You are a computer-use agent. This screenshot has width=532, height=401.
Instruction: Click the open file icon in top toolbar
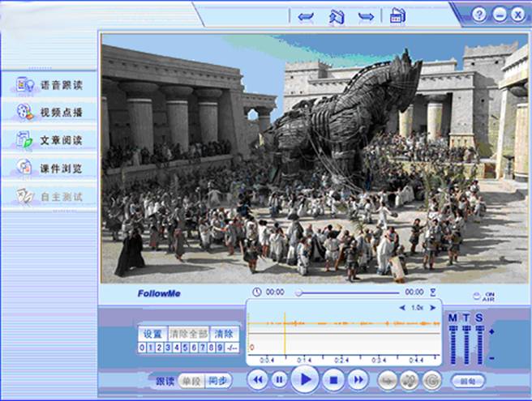[x=337, y=16]
